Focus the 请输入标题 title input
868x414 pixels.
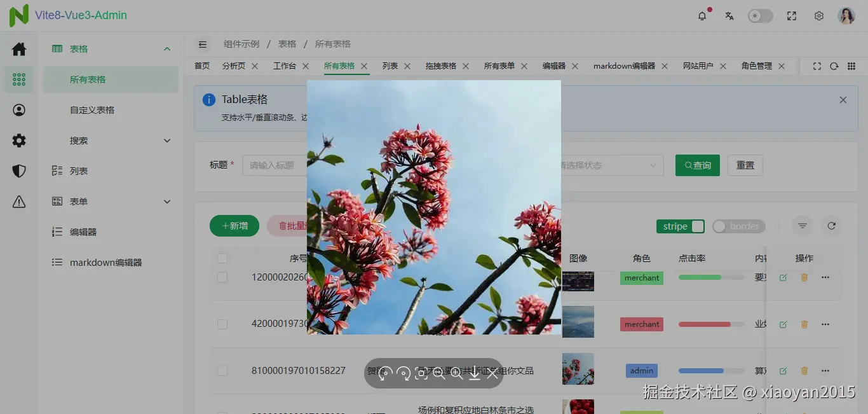275,165
